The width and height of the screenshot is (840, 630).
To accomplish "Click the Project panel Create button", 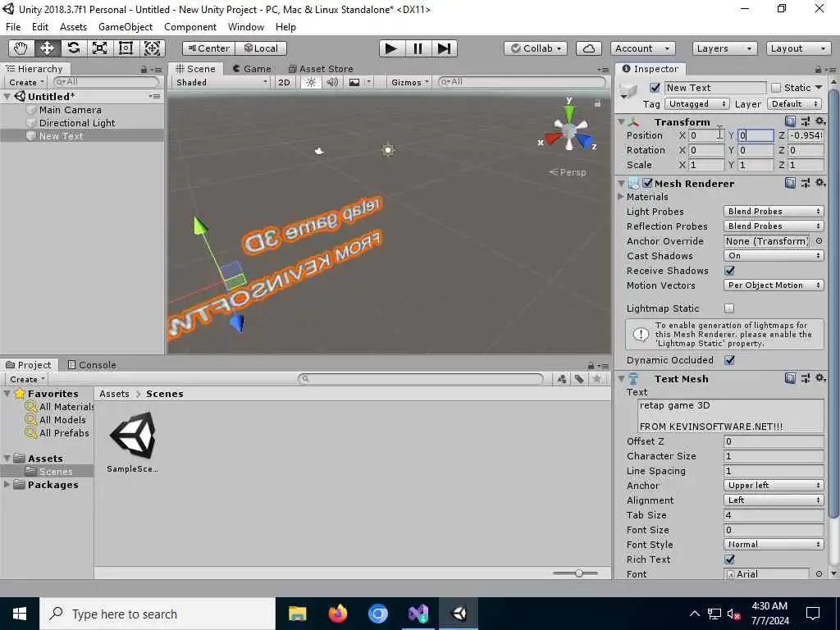I will [x=26, y=379].
